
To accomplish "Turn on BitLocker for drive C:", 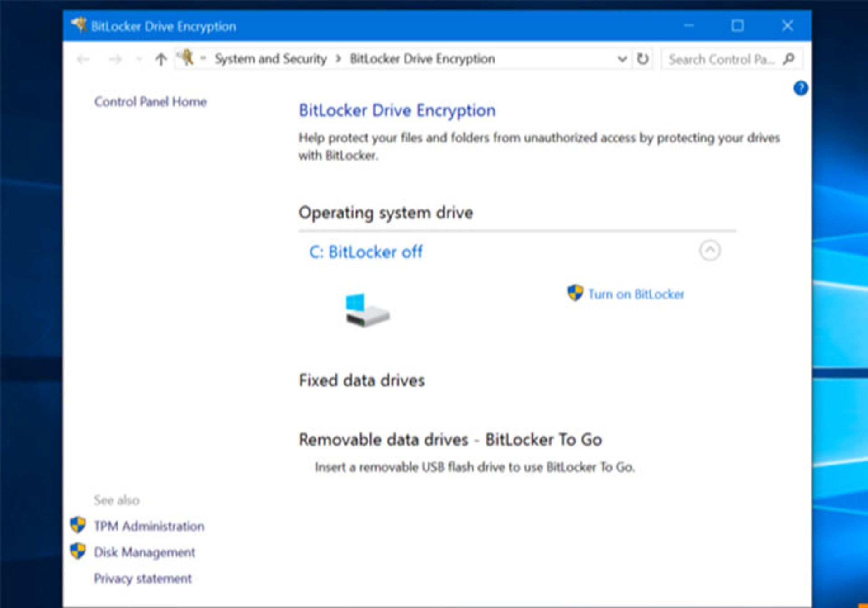I will [636, 294].
